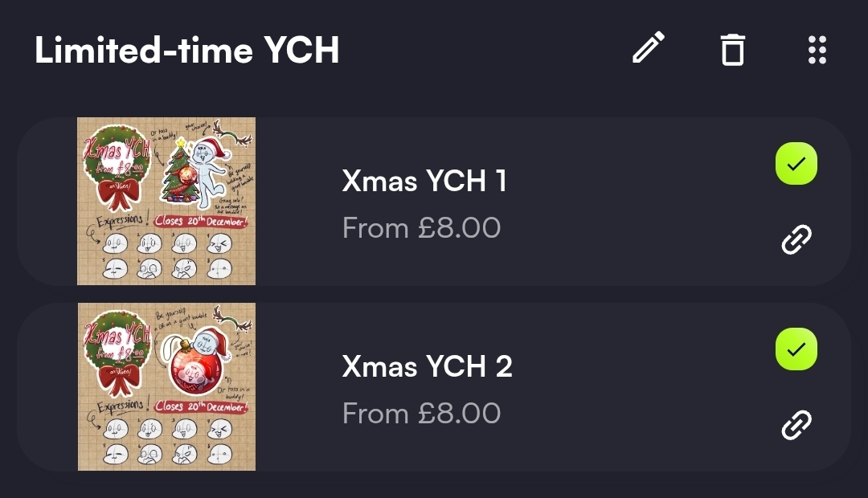Click the Limited-time YCH heading
This screenshot has height=498, width=868.
(x=186, y=51)
